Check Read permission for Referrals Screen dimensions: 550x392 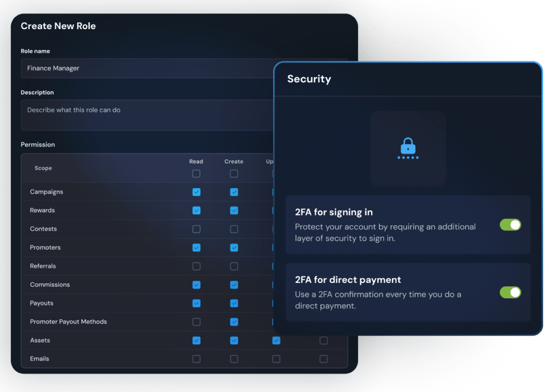[196, 266]
